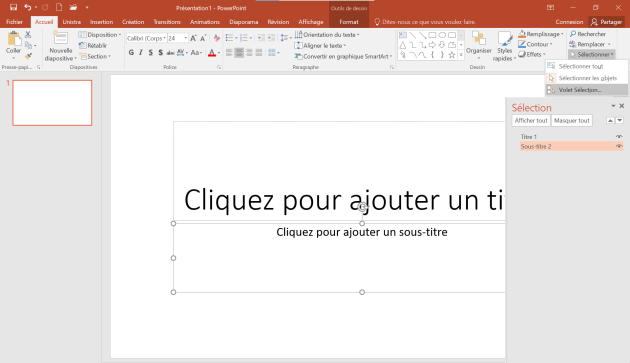Image resolution: width=630 pixels, height=363 pixels.
Task: Increase font size with the large A icon
Action: point(193,38)
